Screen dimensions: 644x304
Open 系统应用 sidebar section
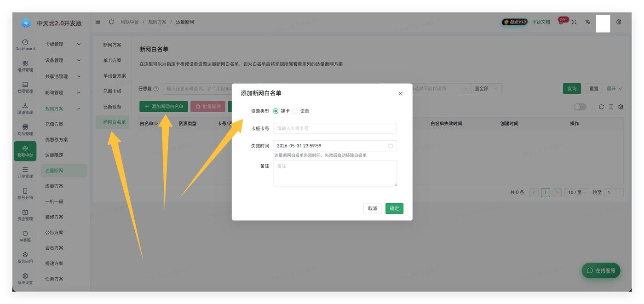coord(25,258)
